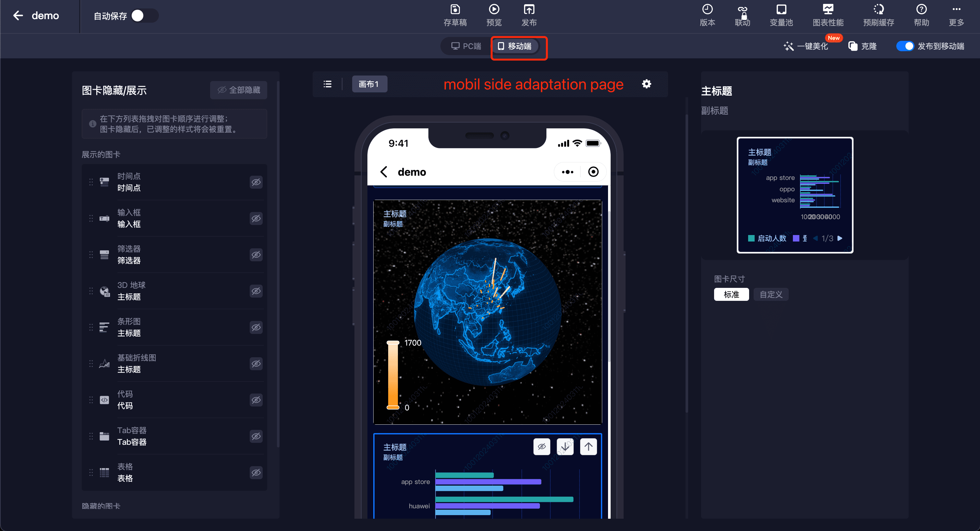Click the 时间点 drag handle
The height and width of the screenshot is (531, 980).
91,182
